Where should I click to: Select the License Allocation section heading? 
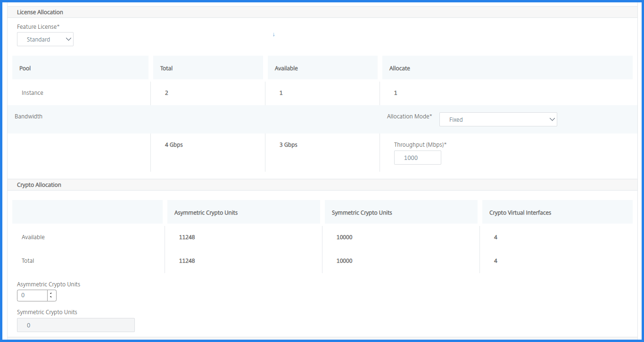tap(40, 12)
